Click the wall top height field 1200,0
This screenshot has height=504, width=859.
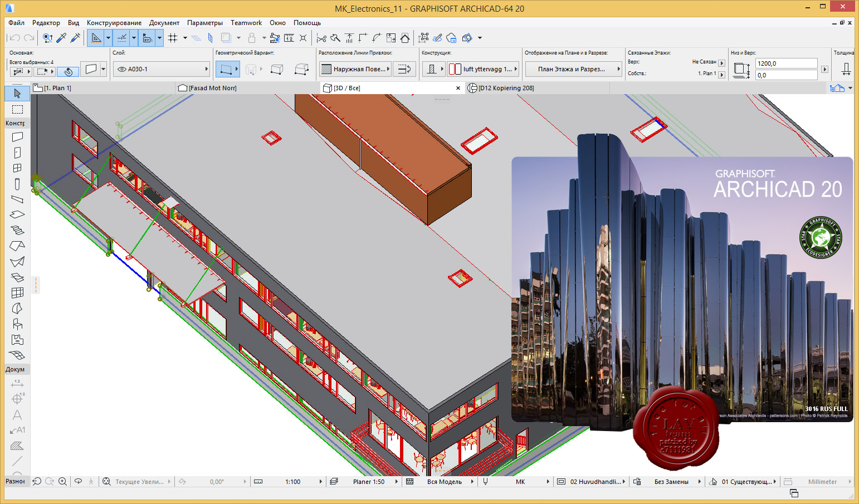[786, 63]
